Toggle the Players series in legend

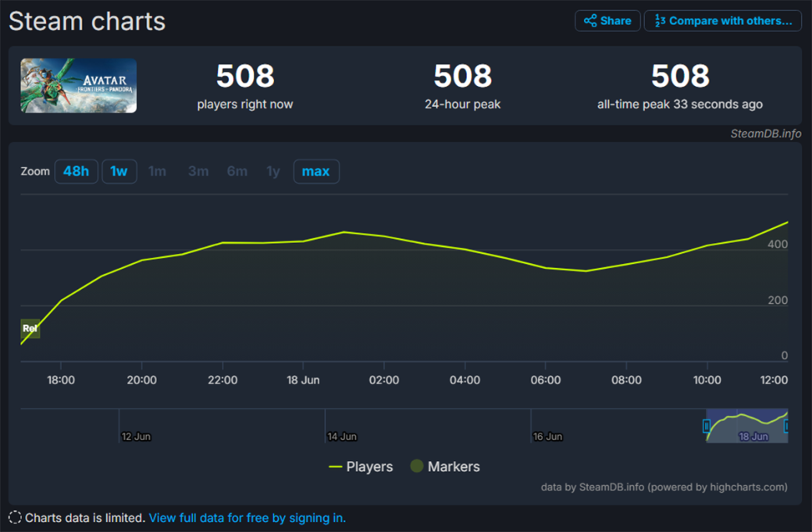click(361, 466)
